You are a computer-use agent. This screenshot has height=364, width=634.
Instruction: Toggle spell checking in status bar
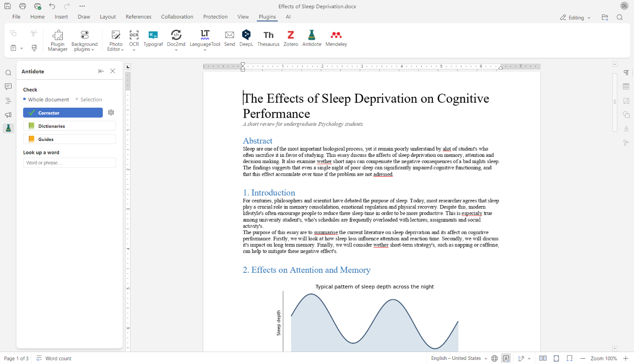coord(506,358)
